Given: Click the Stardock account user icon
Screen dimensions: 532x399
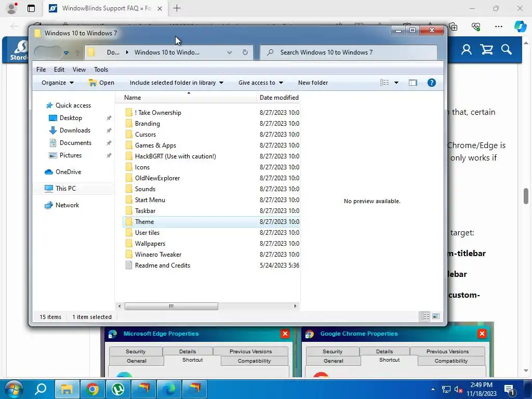Looking at the screenshot, I should pyautogui.click(x=466, y=49).
